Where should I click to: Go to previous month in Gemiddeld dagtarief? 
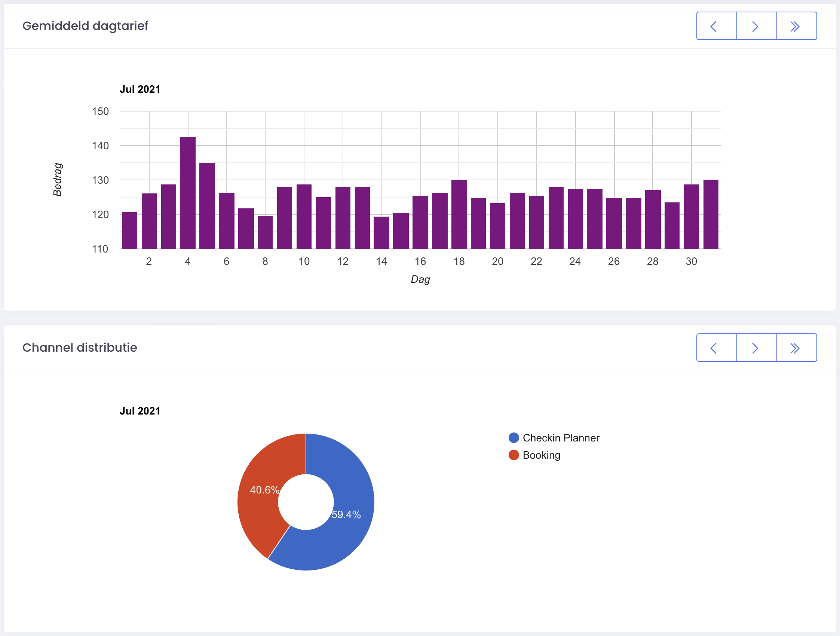[716, 26]
